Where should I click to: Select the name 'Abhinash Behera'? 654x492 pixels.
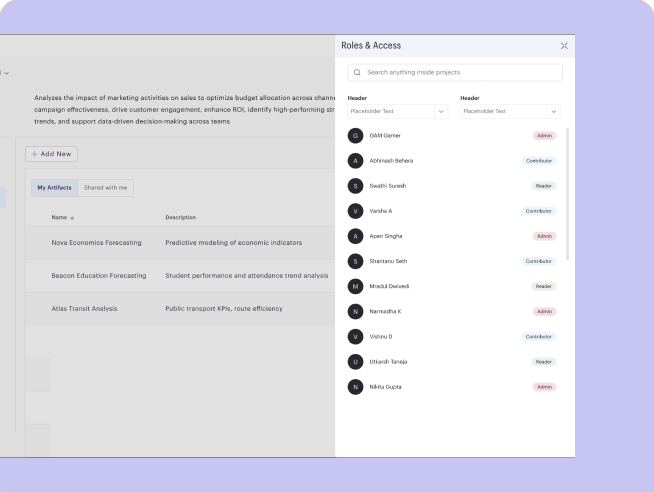pos(391,161)
